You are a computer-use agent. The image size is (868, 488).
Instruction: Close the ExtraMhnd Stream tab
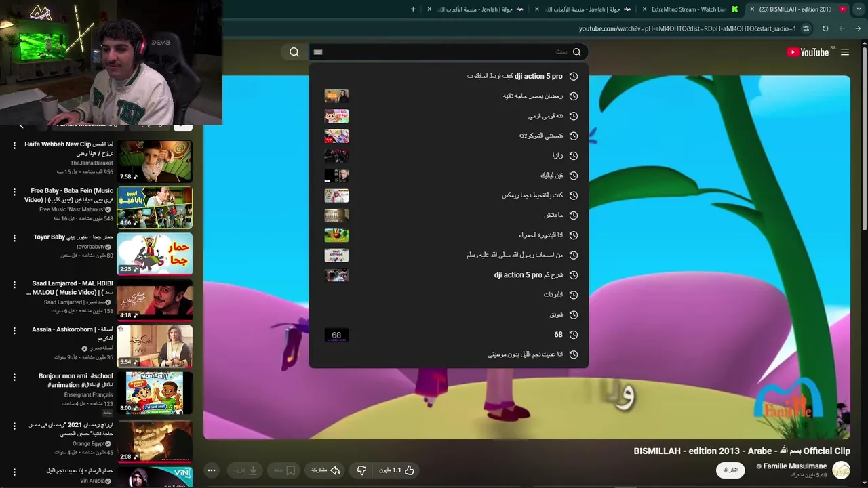(644, 9)
